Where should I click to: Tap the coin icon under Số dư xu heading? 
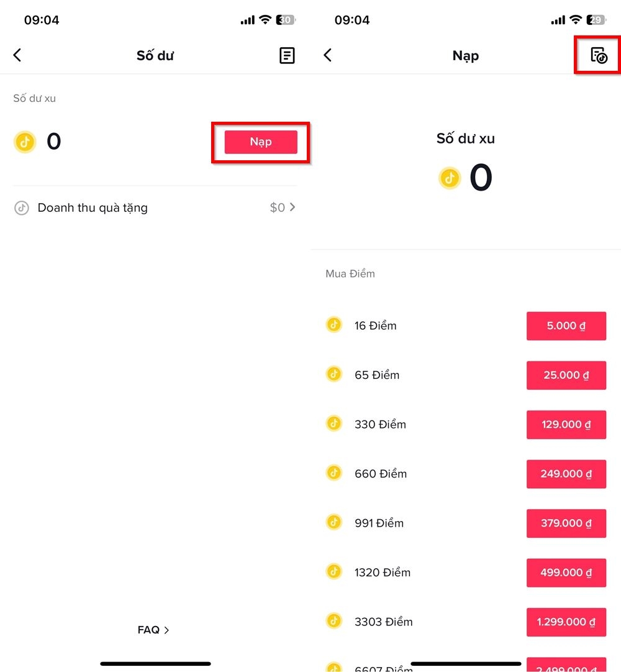point(450,178)
